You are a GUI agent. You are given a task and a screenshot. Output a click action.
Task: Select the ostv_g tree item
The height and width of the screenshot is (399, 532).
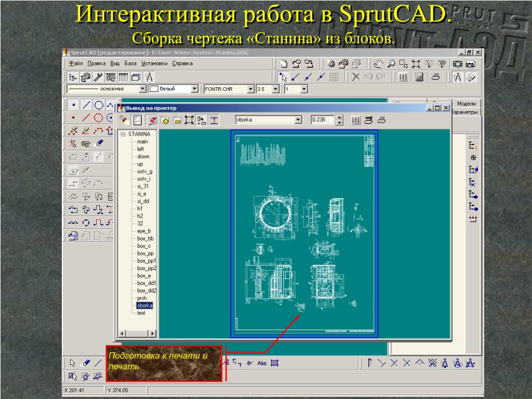pyautogui.click(x=144, y=171)
